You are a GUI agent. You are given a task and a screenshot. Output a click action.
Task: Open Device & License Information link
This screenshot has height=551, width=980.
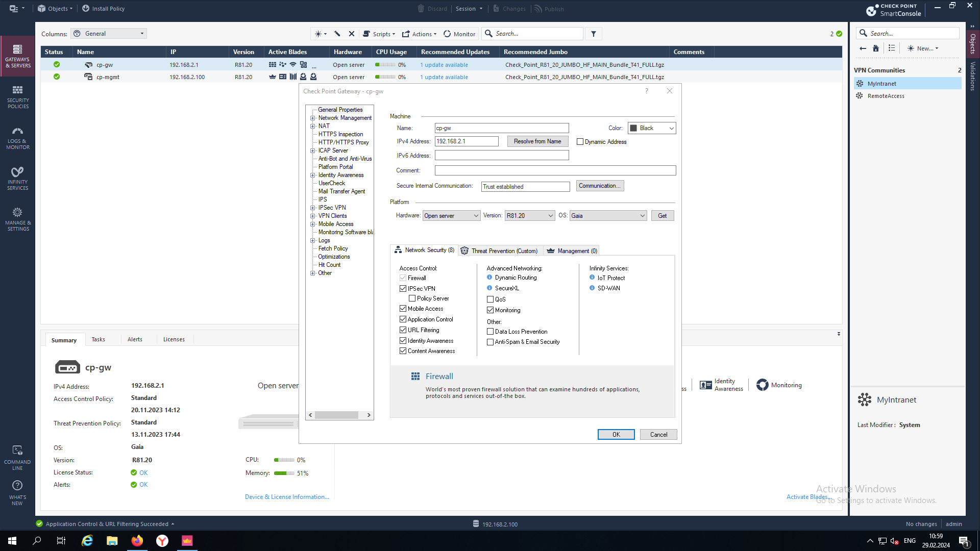[287, 497]
